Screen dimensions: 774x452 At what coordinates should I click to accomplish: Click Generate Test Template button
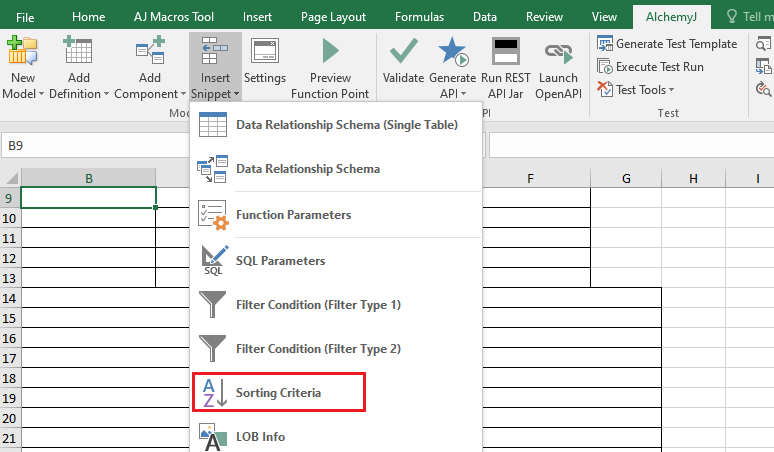pos(667,44)
